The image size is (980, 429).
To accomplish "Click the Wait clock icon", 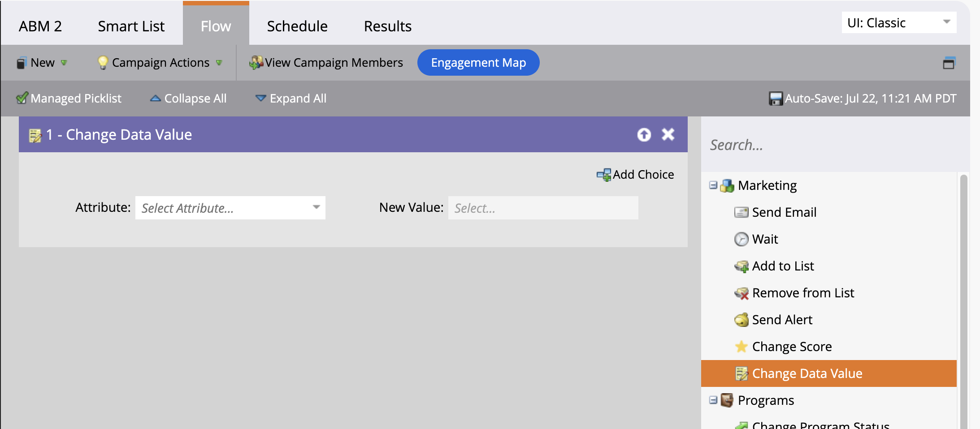I will click(741, 239).
